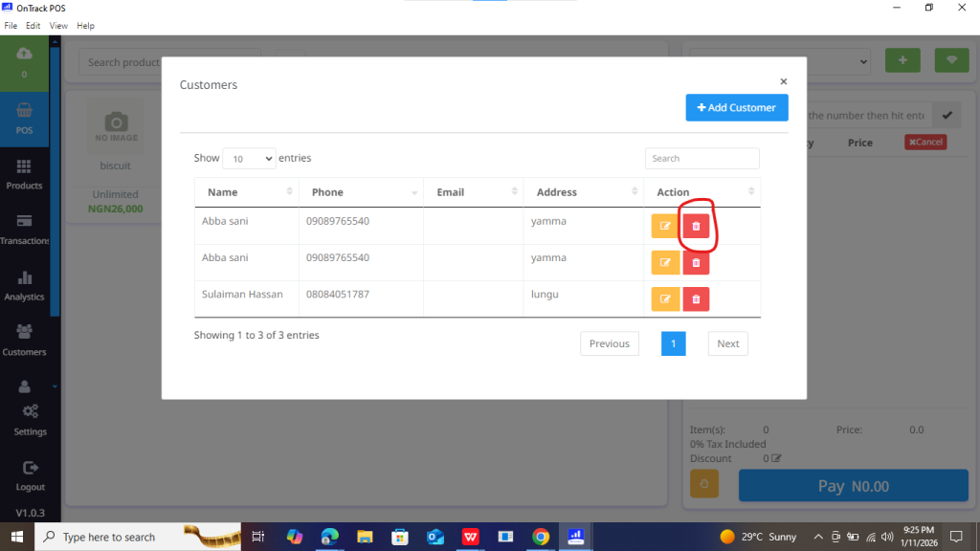Image resolution: width=980 pixels, height=551 pixels.
Task: Click the Add Customer button
Action: (x=737, y=108)
